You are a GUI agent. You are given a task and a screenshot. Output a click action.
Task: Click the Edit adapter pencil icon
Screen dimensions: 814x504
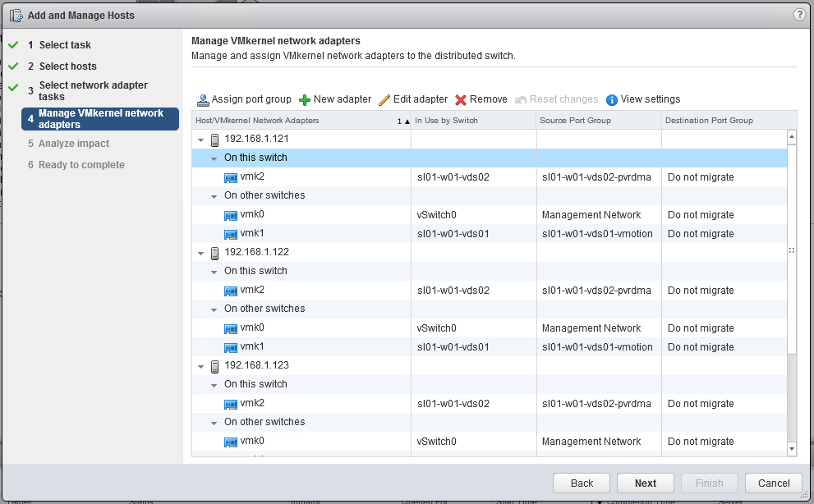[x=384, y=99]
